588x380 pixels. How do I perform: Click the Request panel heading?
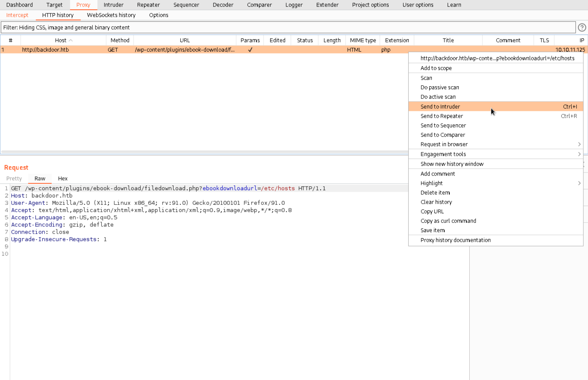[x=16, y=167]
